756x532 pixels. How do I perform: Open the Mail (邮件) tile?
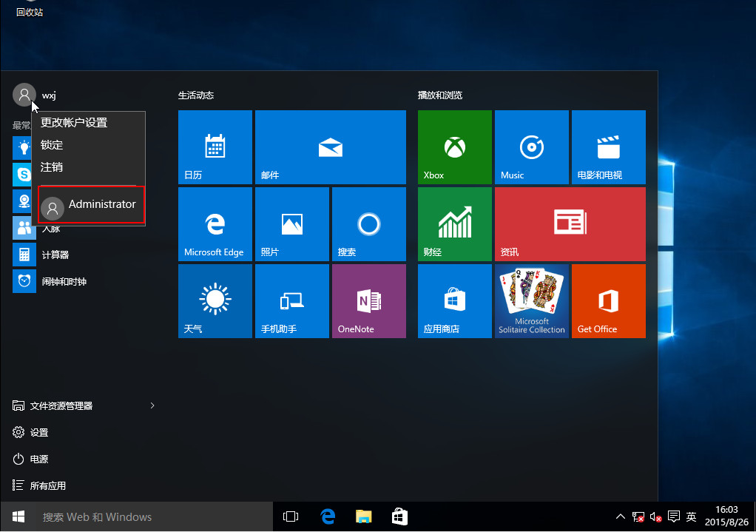click(330, 147)
